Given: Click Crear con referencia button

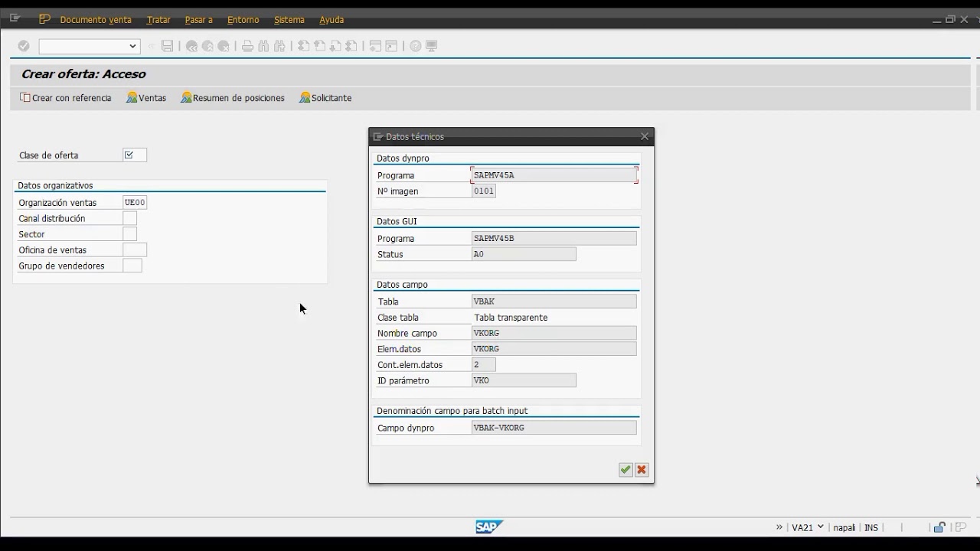Looking at the screenshot, I should 66,98.
